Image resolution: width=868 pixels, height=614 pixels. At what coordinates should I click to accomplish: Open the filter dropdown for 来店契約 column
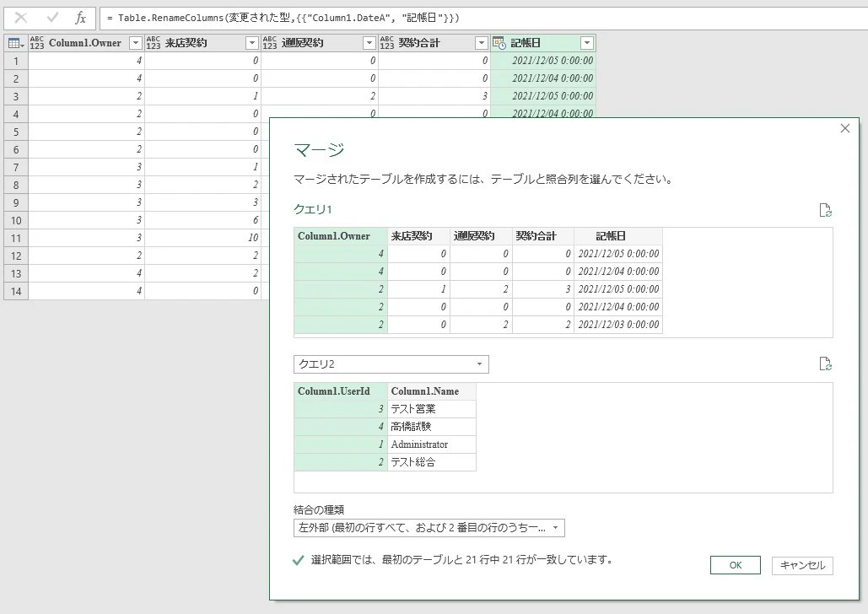click(x=252, y=43)
